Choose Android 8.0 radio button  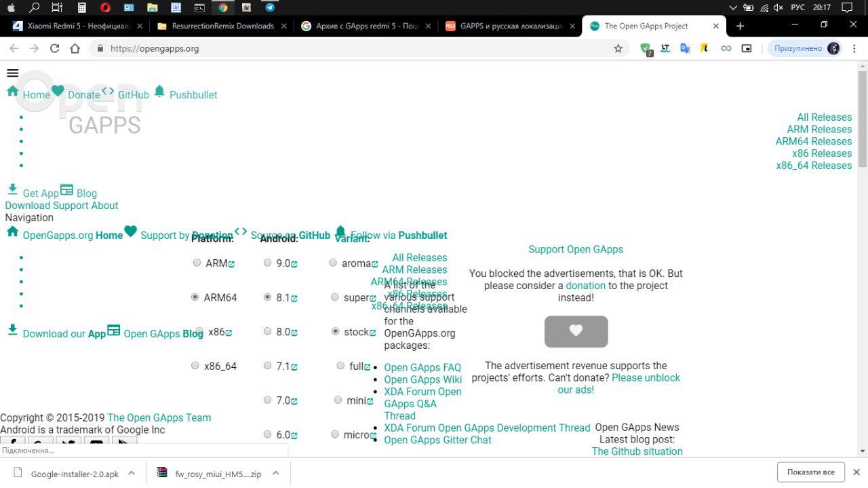pyautogui.click(x=267, y=331)
